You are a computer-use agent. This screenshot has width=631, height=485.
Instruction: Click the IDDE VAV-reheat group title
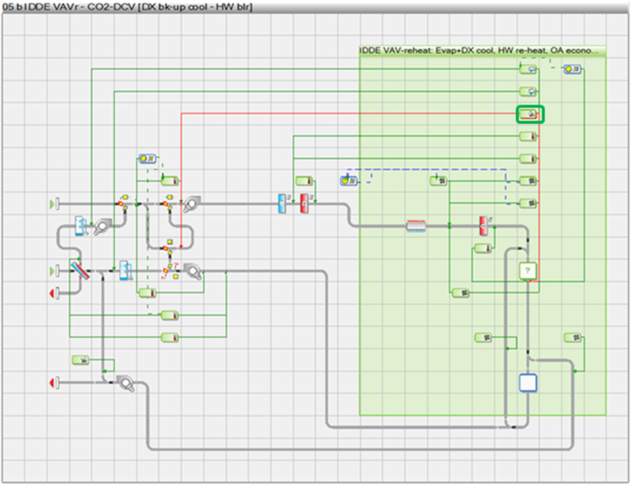(x=477, y=50)
